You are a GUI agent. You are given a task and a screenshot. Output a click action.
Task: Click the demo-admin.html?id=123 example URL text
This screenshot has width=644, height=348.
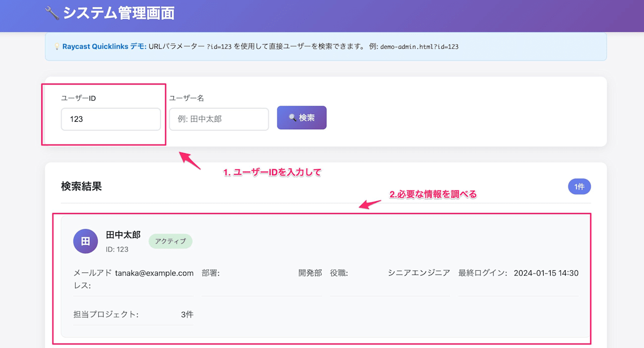click(x=419, y=47)
